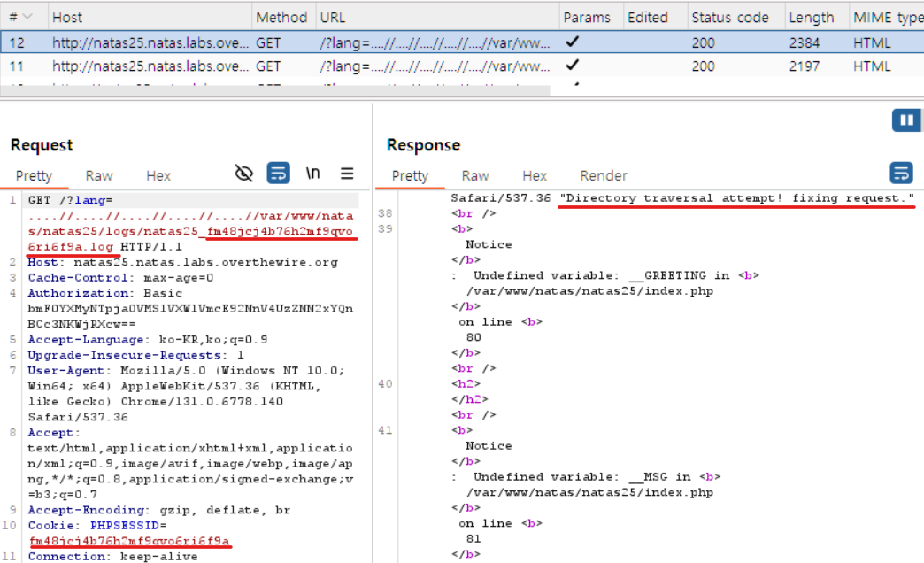Viewport: 924px width, 563px height.
Task: Click the crossed-eye icon in Request panel
Action: (x=244, y=174)
